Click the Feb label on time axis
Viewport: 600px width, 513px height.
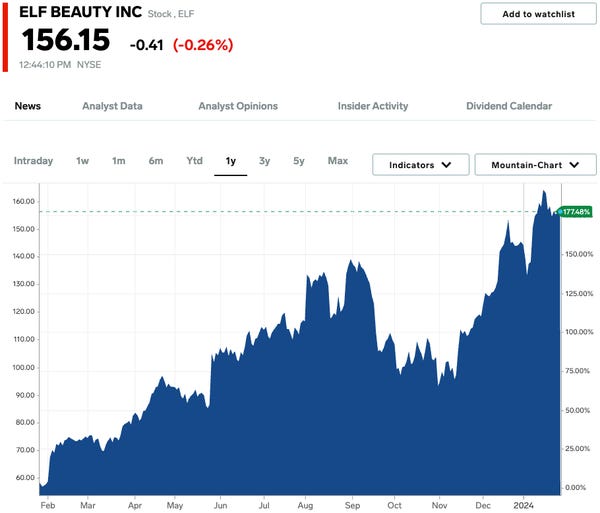point(48,505)
